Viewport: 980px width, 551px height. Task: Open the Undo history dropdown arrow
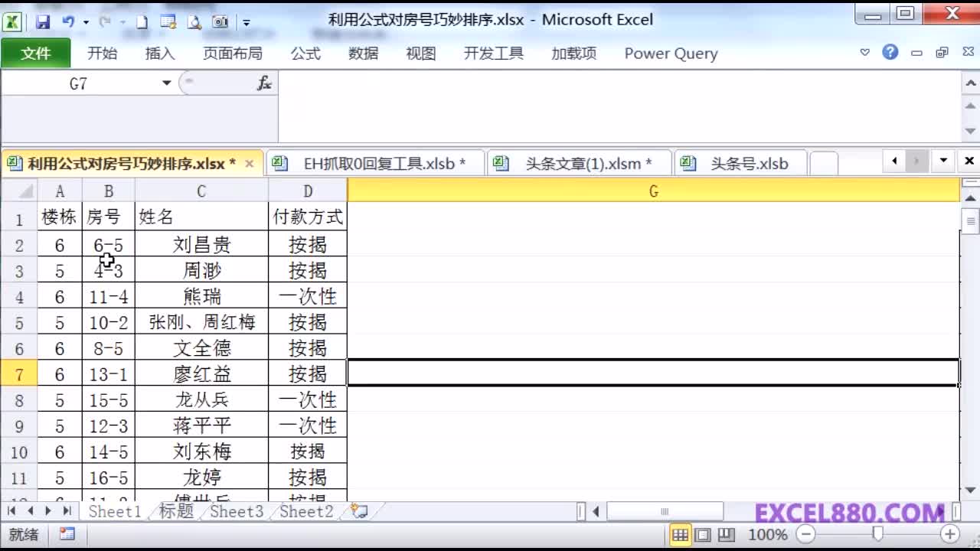86,21
